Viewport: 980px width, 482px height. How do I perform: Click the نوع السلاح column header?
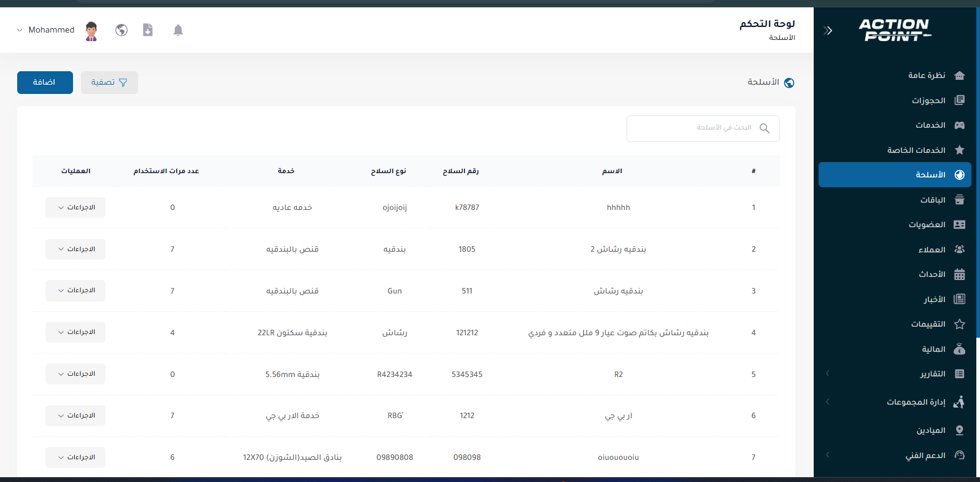coord(388,171)
